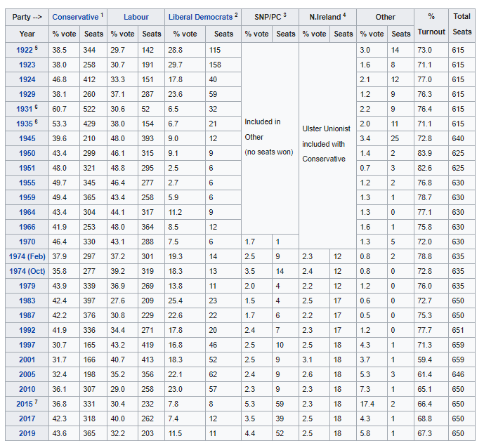Screen dimensions: 484x448
Task: Click the Other column group header
Action: point(385,18)
